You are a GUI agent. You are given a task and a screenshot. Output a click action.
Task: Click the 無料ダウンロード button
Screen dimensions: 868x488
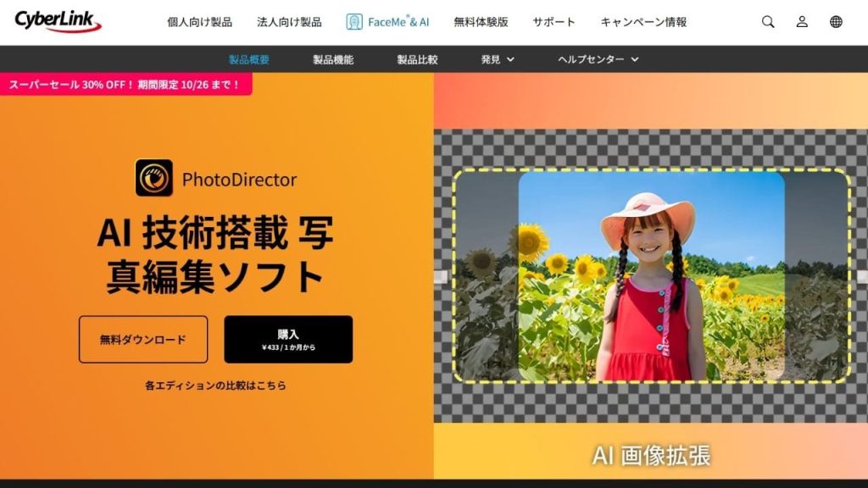143,340
